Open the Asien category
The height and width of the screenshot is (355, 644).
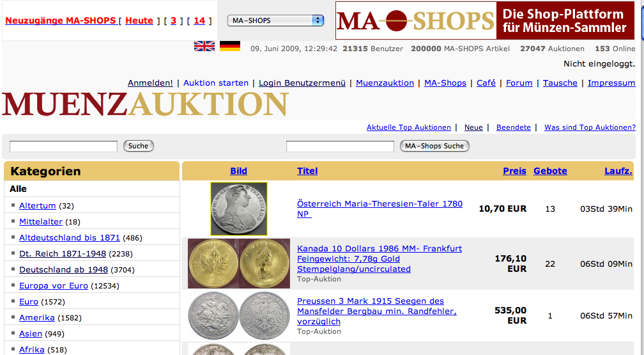point(31,334)
